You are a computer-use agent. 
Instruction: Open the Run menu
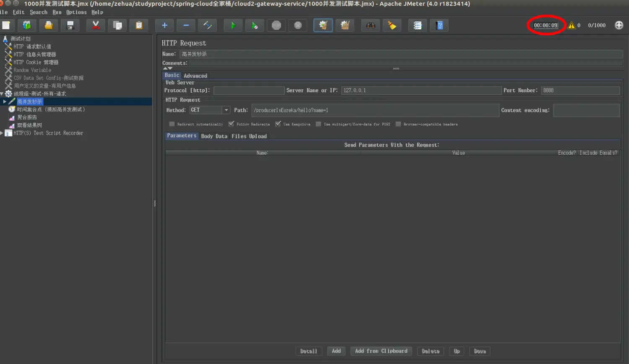point(57,12)
